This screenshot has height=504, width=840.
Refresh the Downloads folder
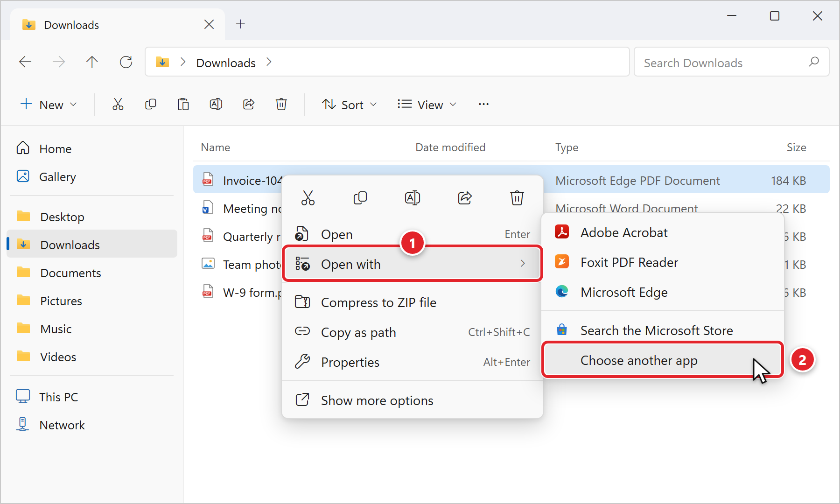tap(126, 62)
